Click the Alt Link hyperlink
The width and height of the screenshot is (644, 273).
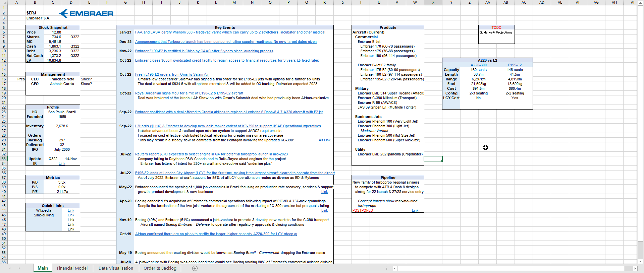(324, 140)
